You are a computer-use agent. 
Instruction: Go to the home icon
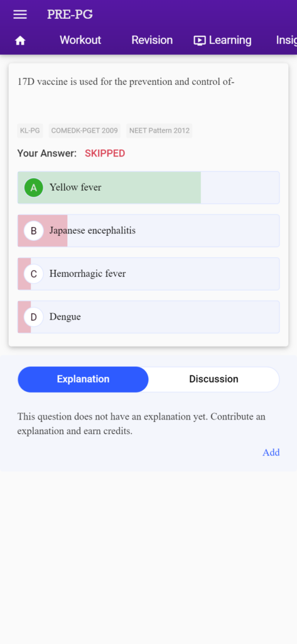20,40
